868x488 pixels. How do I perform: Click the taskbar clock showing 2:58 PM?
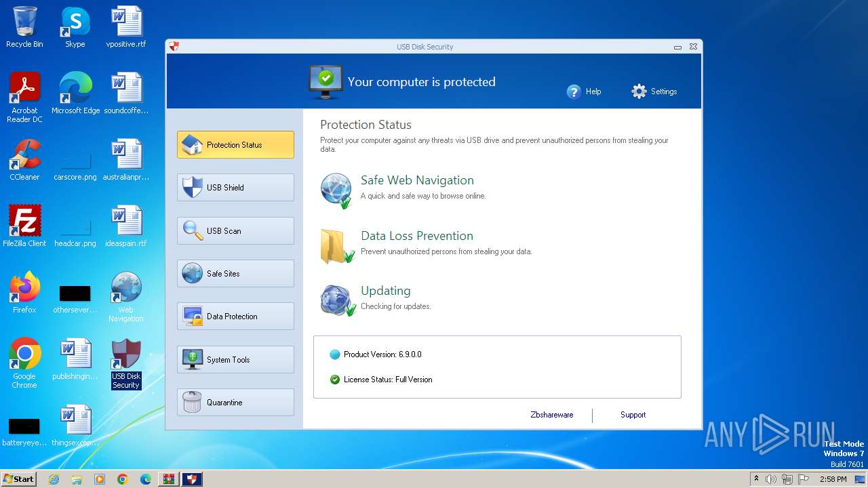pos(833,479)
